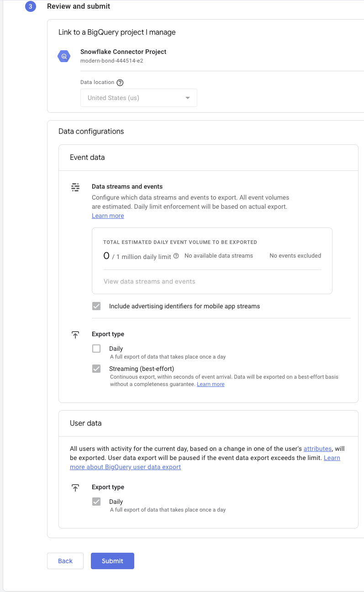Screen dimensions: 364x592
Task: Select the Snowflake Connector Project name
Action: click(x=123, y=52)
